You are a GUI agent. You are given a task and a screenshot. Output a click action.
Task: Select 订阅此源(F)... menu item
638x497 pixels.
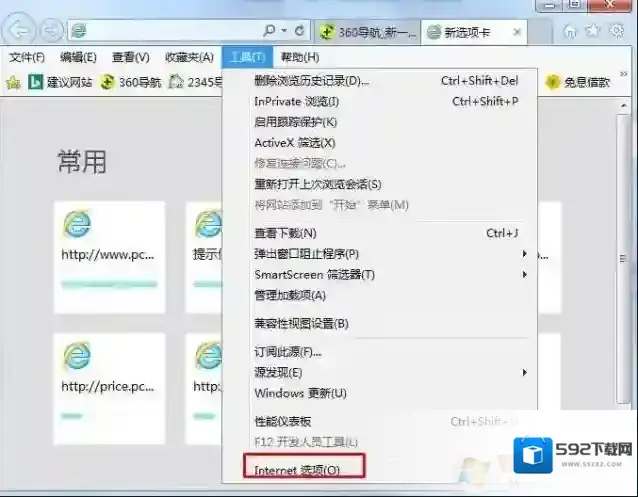[380, 352]
